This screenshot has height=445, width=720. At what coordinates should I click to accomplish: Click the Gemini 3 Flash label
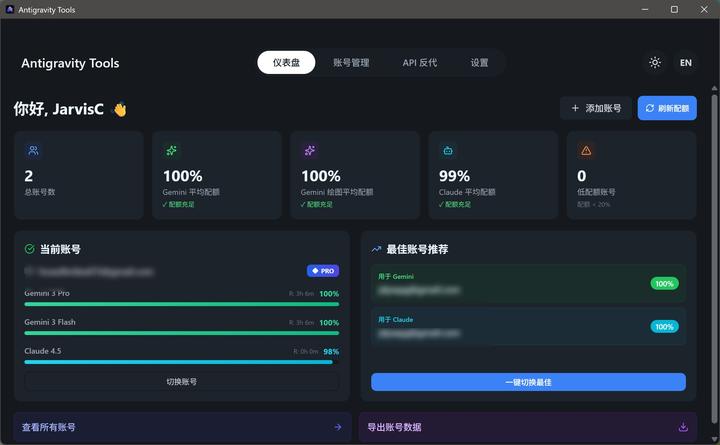[x=50, y=322]
